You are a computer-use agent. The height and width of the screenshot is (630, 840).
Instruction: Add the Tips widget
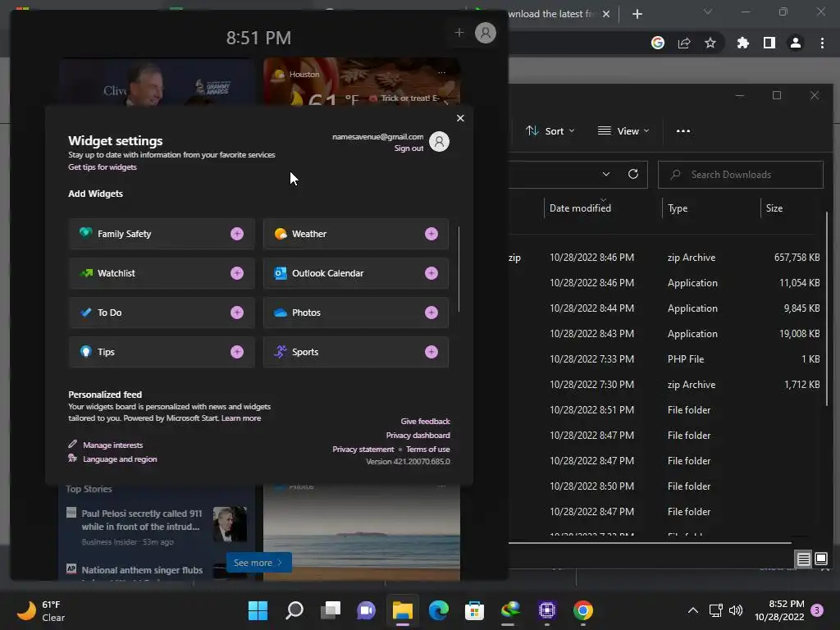(x=237, y=352)
